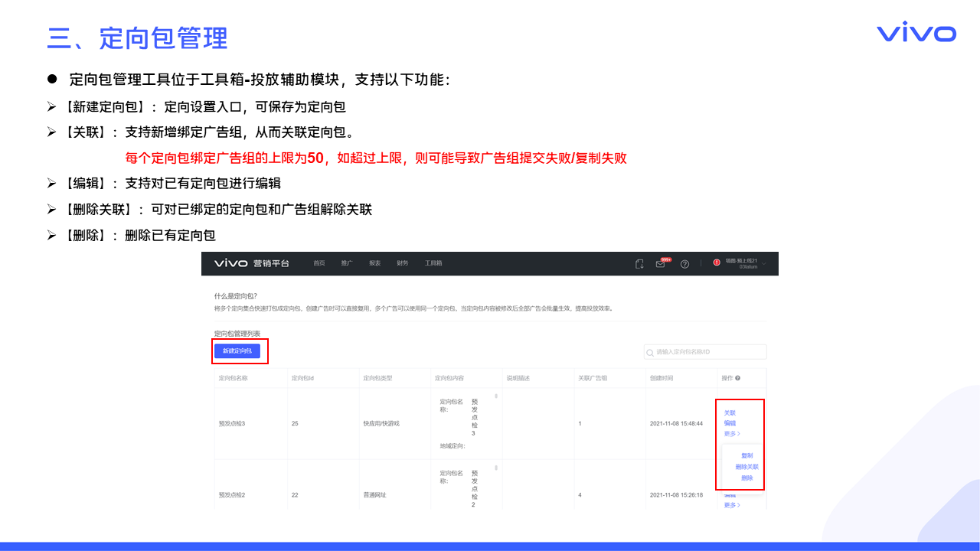Click the help icon beside 操作 column header

(x=738, y=378)
